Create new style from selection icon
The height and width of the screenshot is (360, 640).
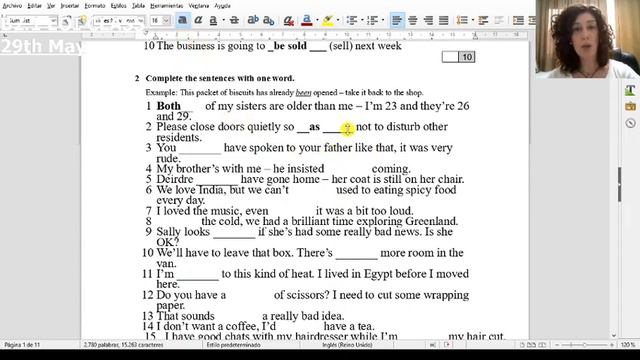click(82, 20)
